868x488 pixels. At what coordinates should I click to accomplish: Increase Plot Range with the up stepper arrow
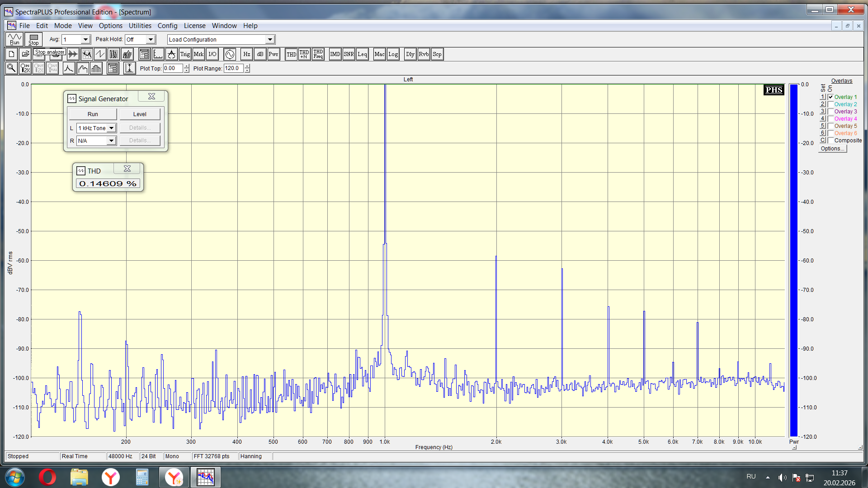(247, 66)
